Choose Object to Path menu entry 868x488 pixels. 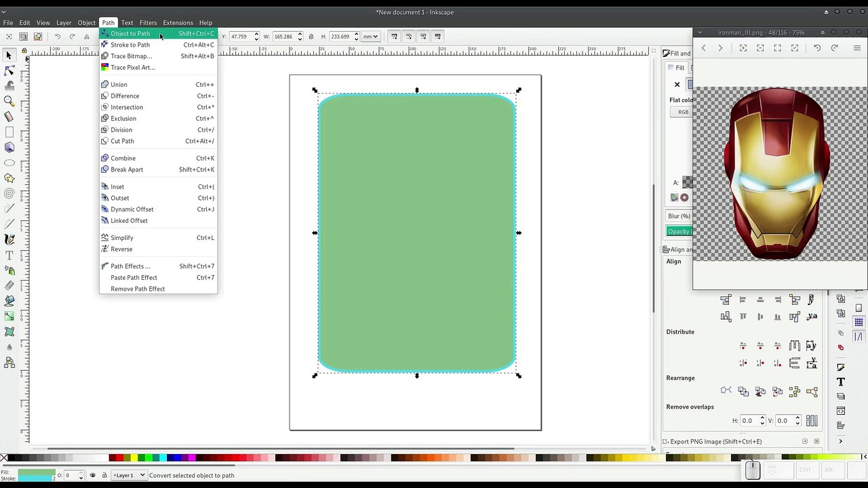158,34
